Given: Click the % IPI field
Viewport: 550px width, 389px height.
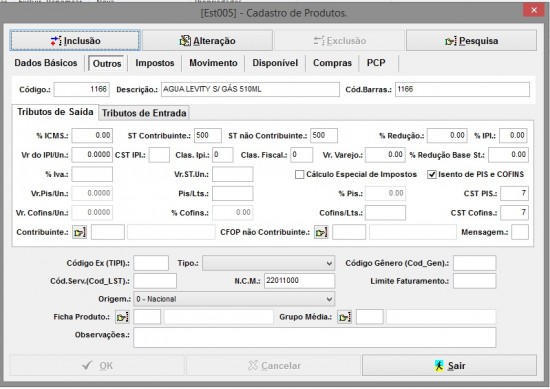Looking at the screenshot, I should [513, 136].
